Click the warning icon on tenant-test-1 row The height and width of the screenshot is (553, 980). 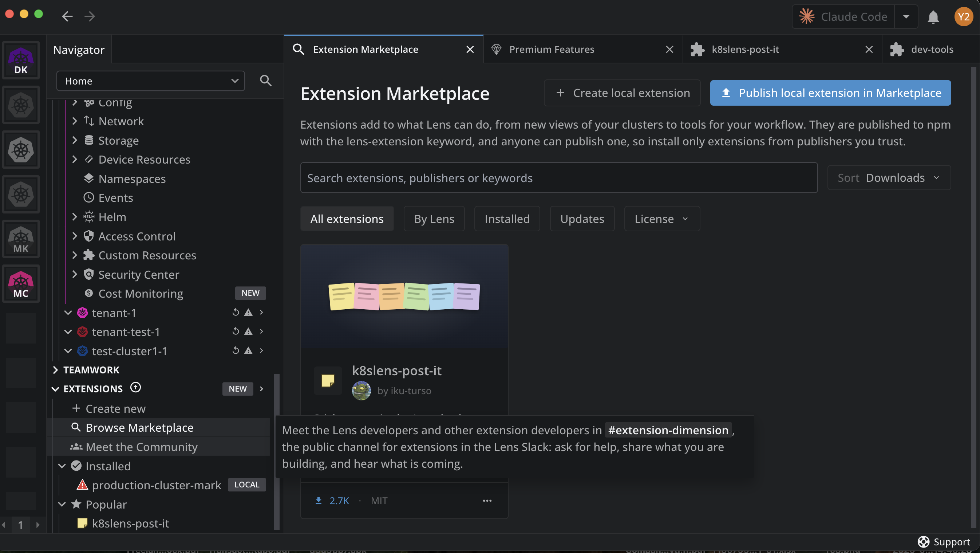point(248,332)
